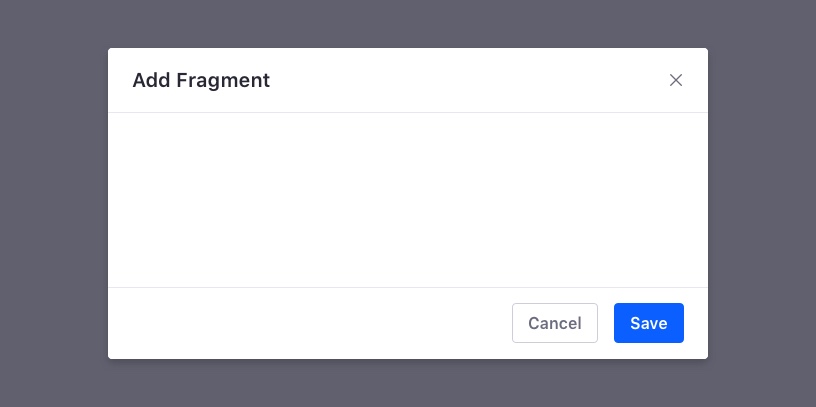Click the Add Fragment title text
The width and height of the screenshot is (816, 407).
201,80
